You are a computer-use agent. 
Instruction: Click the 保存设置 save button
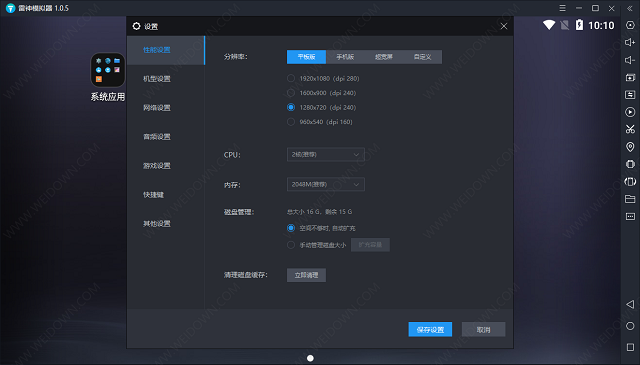(x=430, y=329)
